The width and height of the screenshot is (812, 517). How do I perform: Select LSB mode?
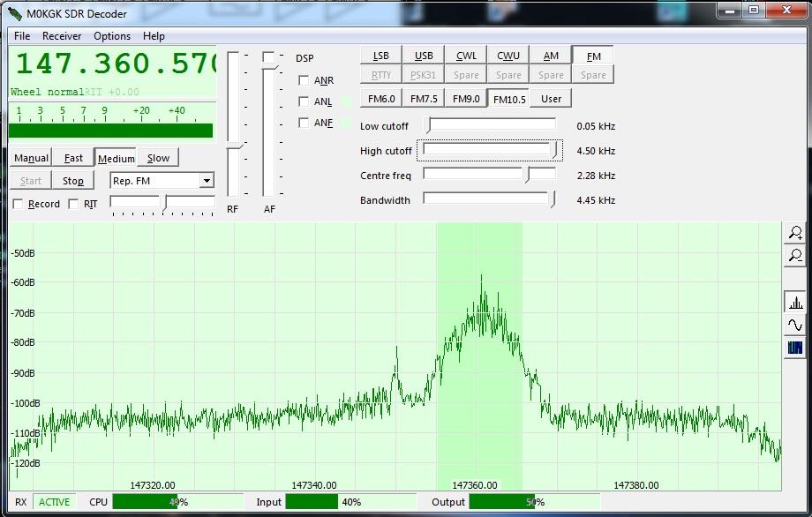pos(381,56)
